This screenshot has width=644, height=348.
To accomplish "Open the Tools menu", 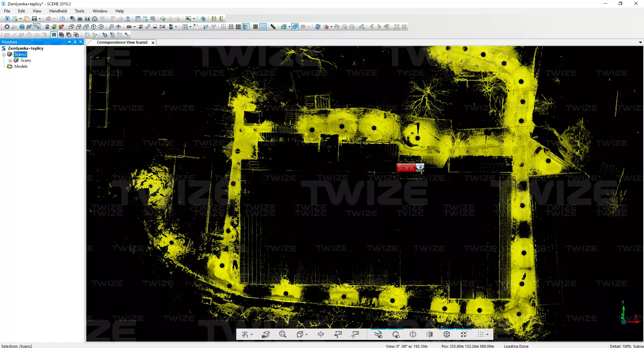I will 80,11.
